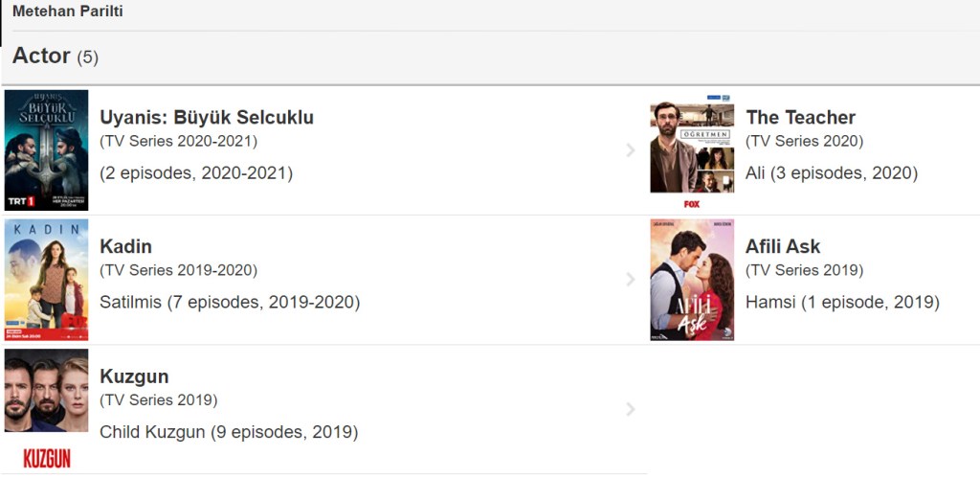Open the Kadin title link

[x=125, y=247]
